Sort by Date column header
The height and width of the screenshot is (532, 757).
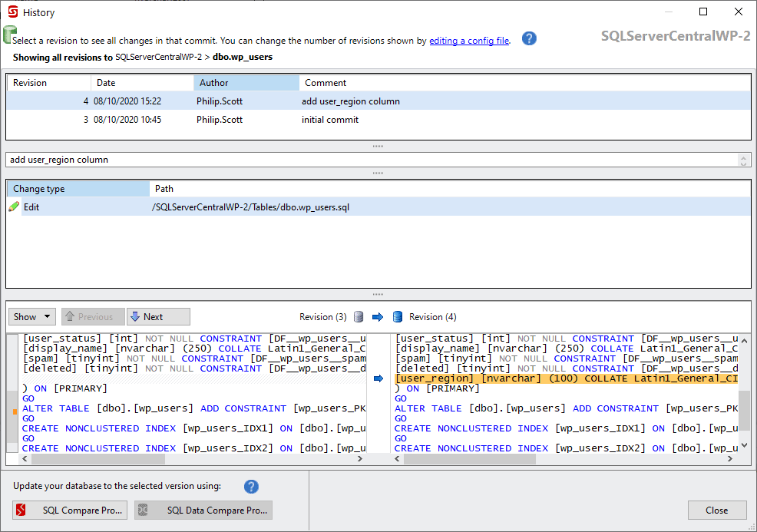142,83
